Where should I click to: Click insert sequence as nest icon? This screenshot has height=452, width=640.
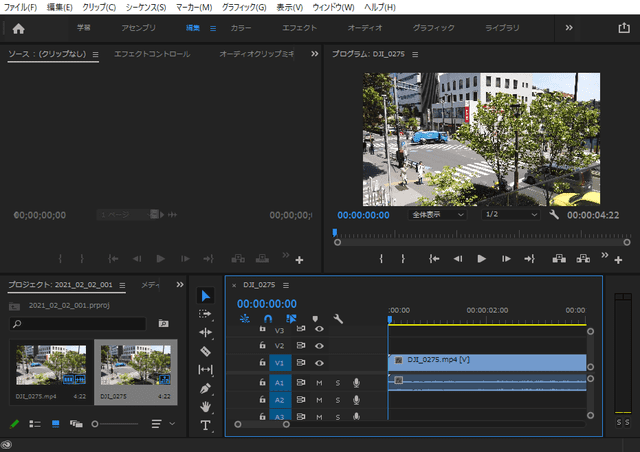tap(244, 318)
